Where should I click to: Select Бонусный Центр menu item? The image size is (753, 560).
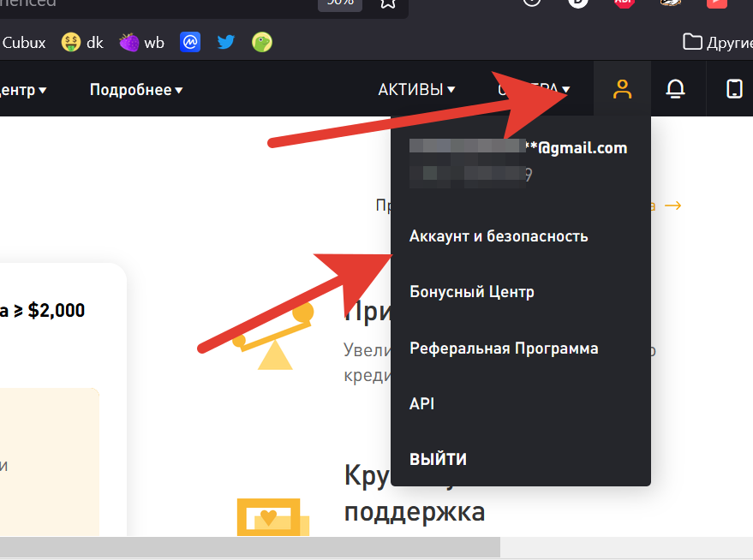(x=471, y=292)
